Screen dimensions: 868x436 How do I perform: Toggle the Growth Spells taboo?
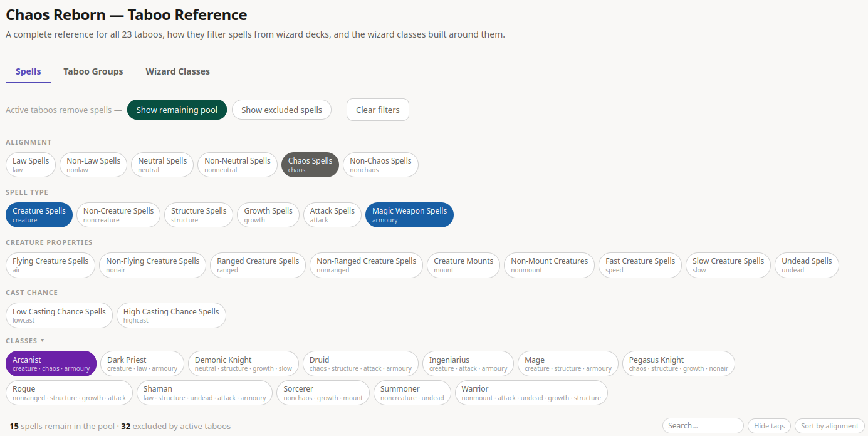pos(268,215)
